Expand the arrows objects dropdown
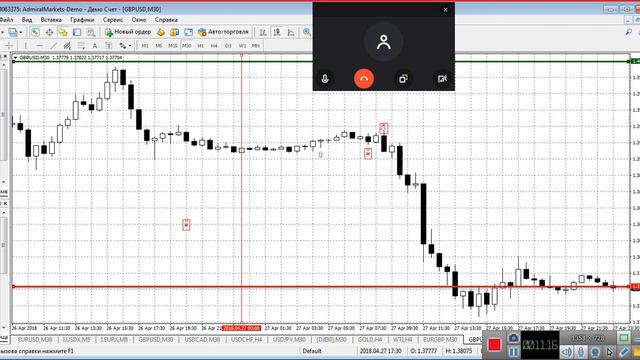The image size is (640, 360). 130,46
